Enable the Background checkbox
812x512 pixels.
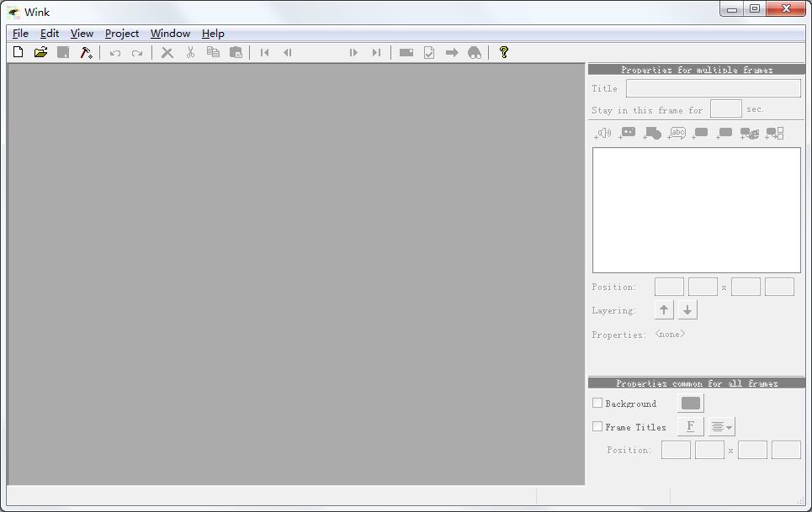(597, 403)
